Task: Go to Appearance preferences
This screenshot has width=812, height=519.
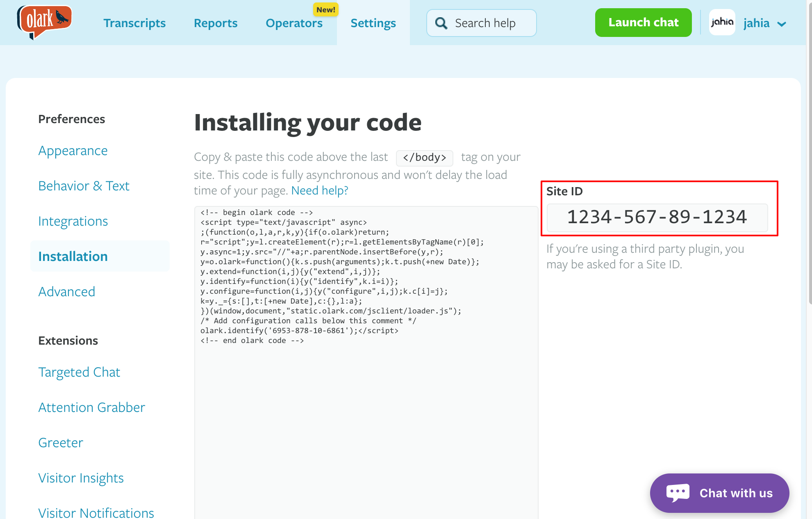Action: pyautogui.click(x=73, y=151)
